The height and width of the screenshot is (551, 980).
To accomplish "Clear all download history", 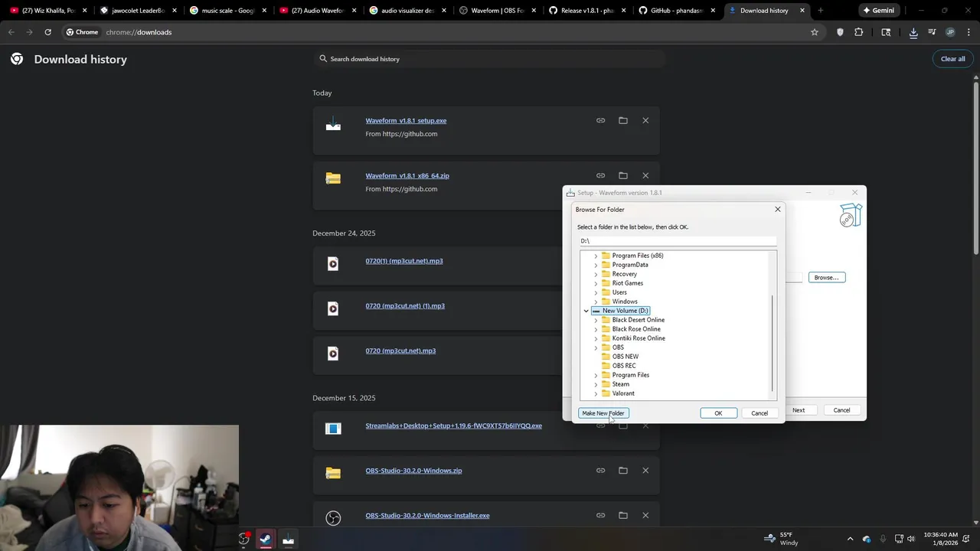I will pyautogui.click(x=953, y=59).
